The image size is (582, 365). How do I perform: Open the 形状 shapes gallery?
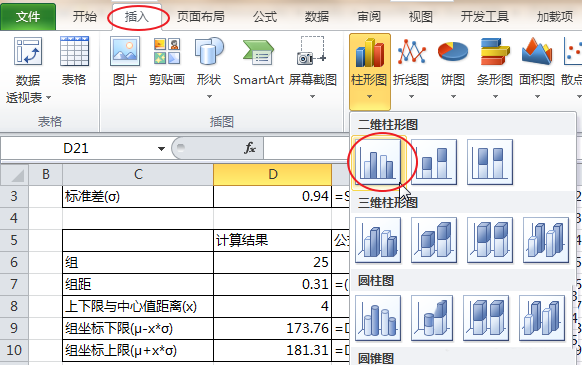(x=209, y=67)
